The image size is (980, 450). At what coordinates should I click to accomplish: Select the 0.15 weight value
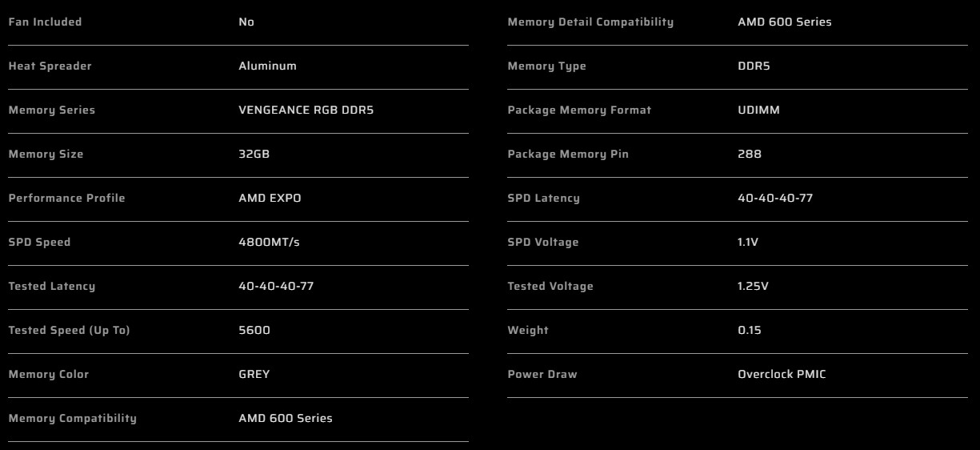pyautogui.click(x=750, y=331)
